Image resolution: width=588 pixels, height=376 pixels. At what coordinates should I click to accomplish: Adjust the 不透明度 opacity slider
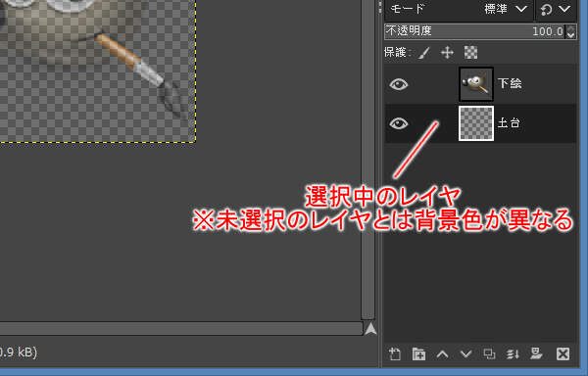[x=474, y=31]
